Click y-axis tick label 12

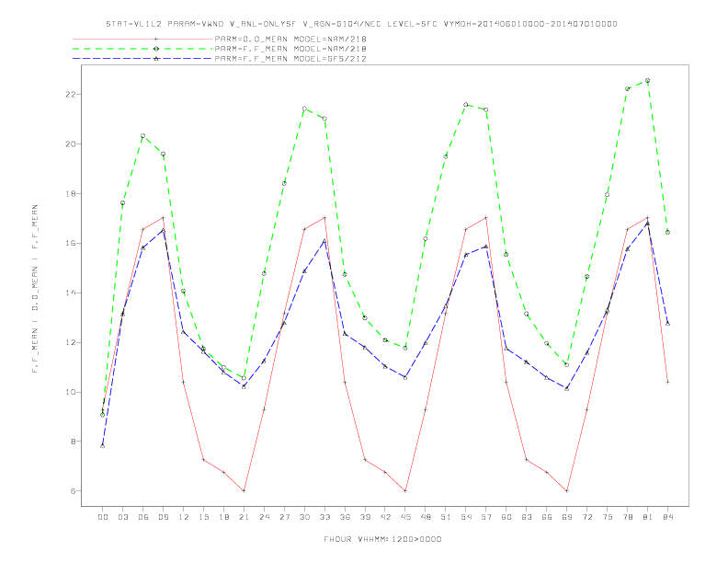pyautogui.click(x=71, y=342)
